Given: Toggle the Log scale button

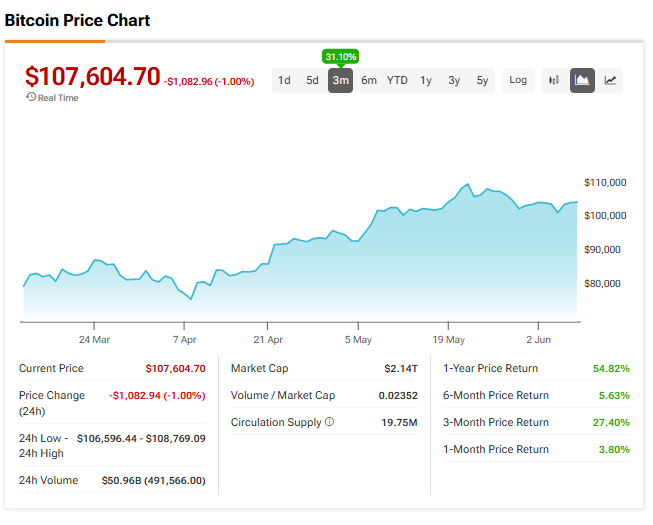Looking at the screenshot, I should pos(518,80).
